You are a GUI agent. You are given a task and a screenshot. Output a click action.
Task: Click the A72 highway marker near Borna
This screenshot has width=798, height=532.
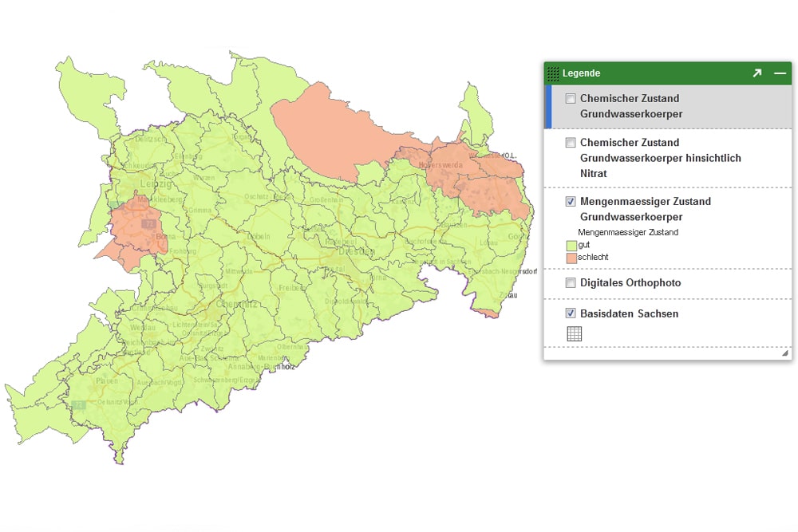(x=148, y=224)
